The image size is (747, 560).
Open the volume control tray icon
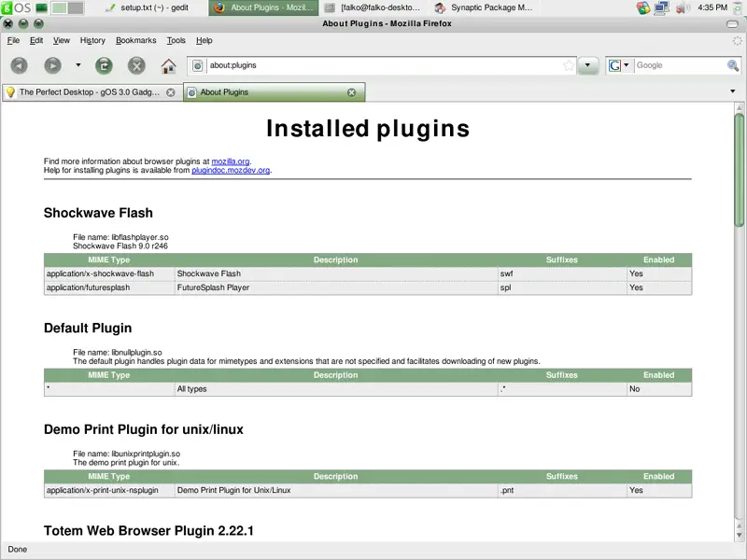point(683,7)
